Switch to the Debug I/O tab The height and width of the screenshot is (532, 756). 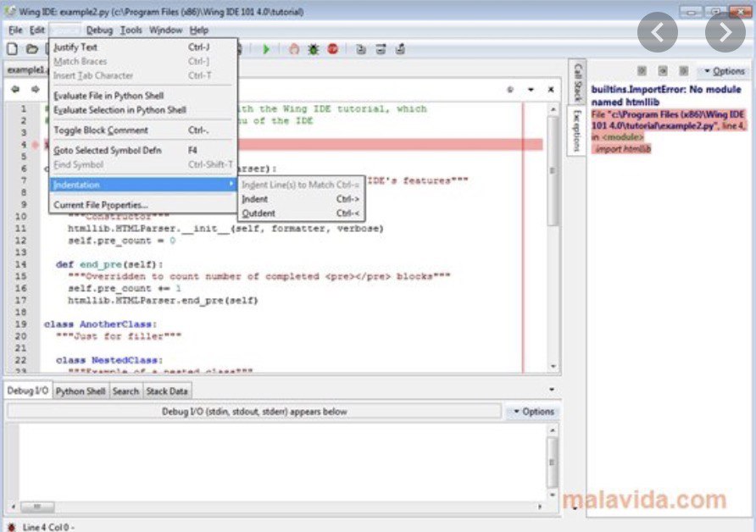(28, 391)
